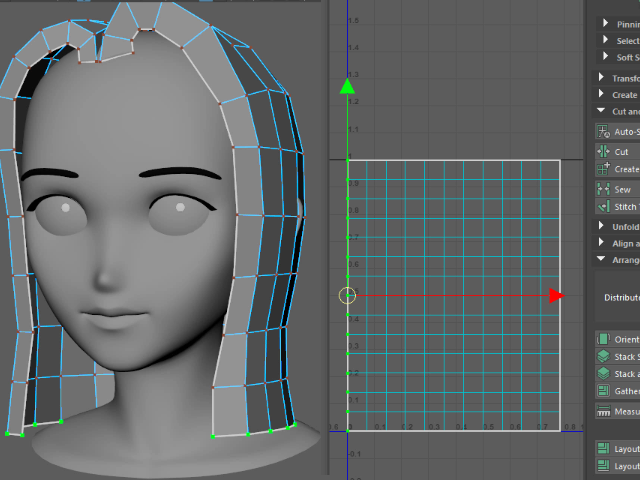Expand the Align and Snap section
Screen dimensions: 640x480
coord(601,243)
